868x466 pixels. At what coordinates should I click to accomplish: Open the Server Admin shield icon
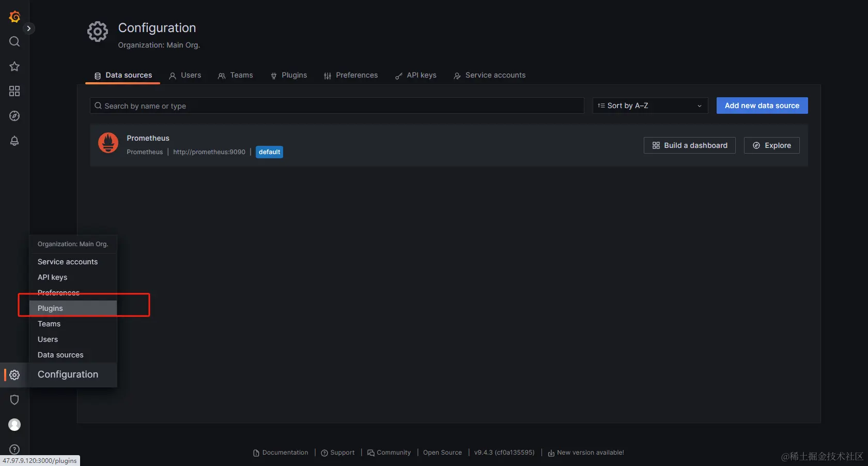click(x=14, y=400)
